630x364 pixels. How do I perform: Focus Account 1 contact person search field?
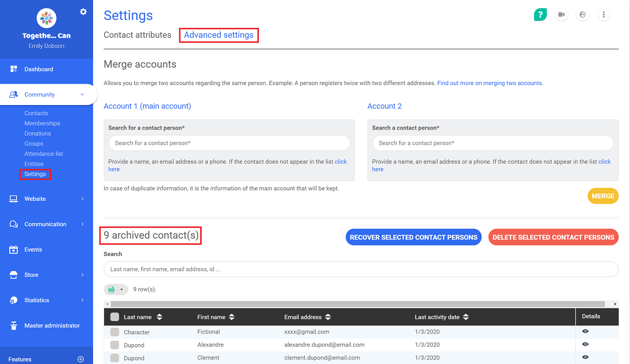click(229, 143)
